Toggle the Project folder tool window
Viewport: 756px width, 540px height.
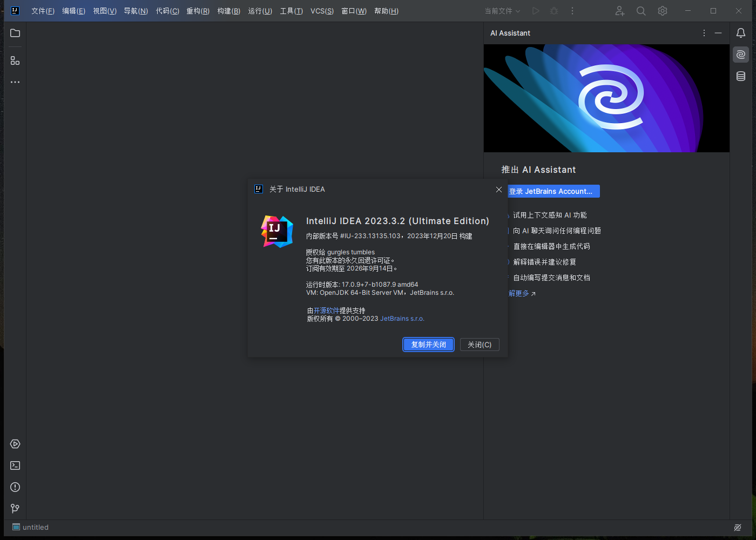[x=15, y=33]
